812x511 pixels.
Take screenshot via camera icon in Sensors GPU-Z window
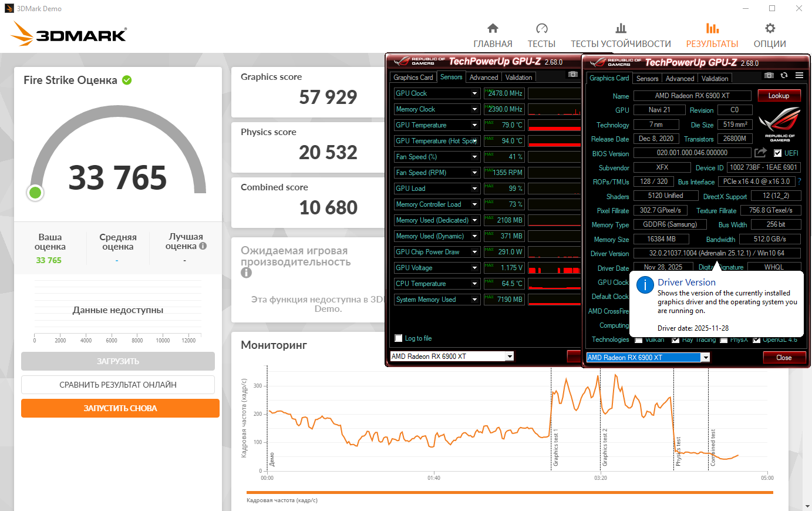pyautogui.click(x=573, y=75)
